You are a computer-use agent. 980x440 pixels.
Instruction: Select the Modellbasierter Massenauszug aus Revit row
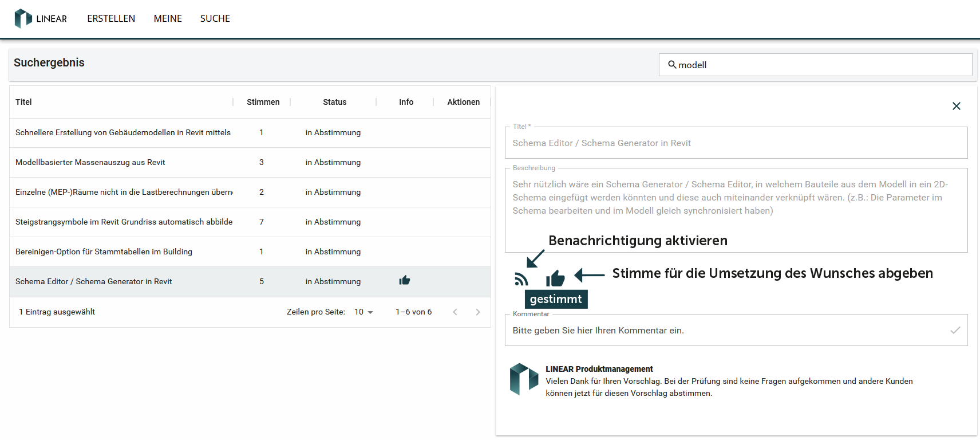pyautogui.click(x=90, y=163)
